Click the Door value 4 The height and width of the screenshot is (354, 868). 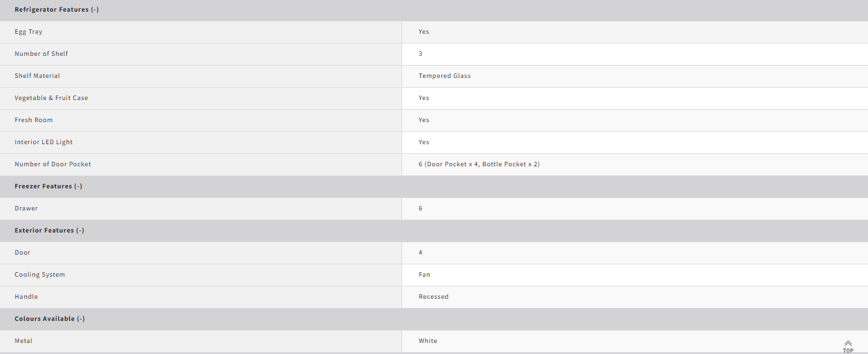(x=421, y=253)
